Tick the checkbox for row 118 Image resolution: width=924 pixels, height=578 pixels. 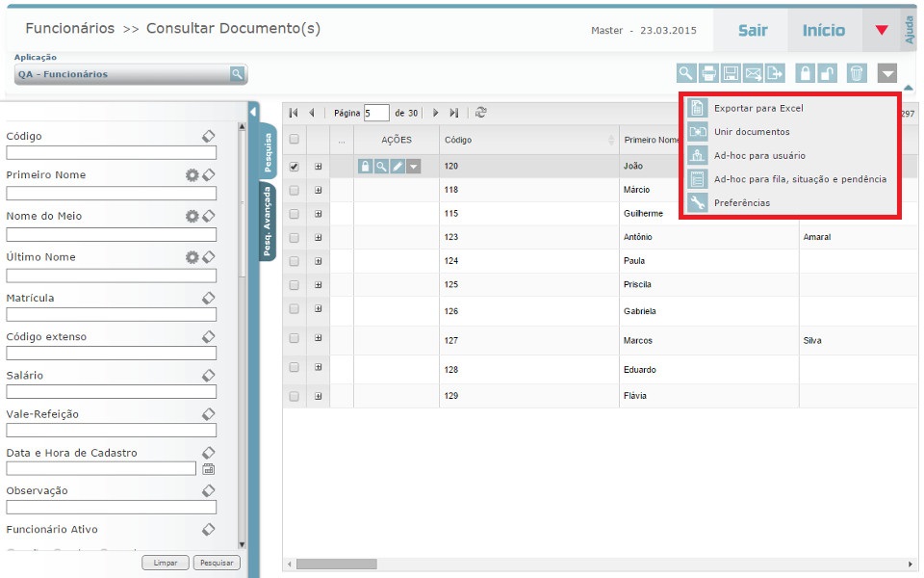pos(295,191)
